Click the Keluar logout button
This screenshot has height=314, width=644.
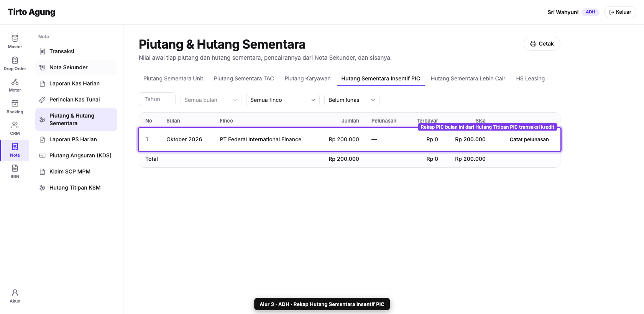point(620,12)
